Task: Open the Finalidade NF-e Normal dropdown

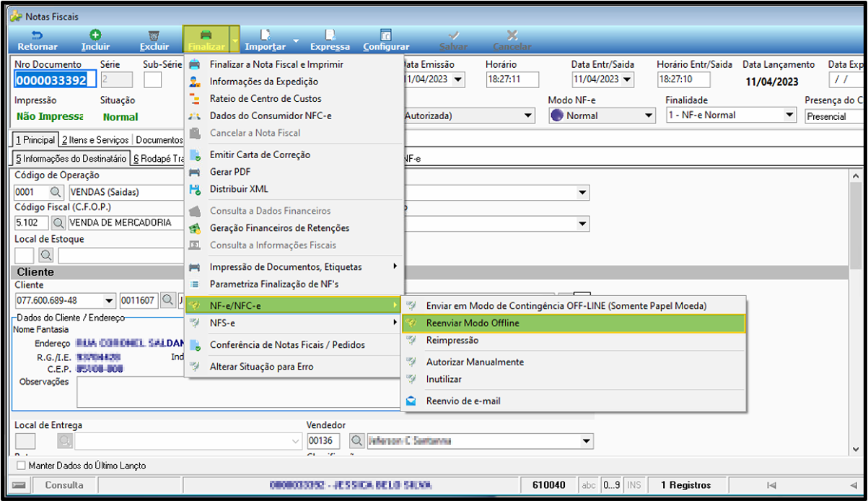Action: (x=789, y=116)
